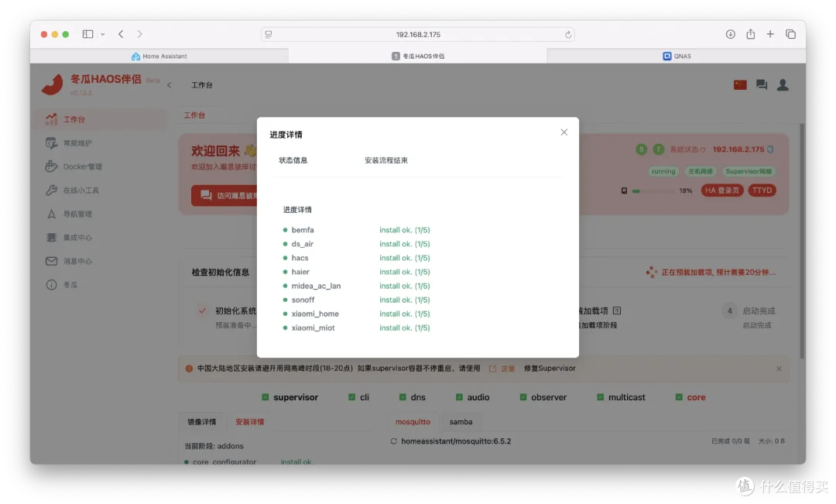Toggle the audio checkbox
Image resolution: width=836 pixels, height=504 pixels.
459,397
